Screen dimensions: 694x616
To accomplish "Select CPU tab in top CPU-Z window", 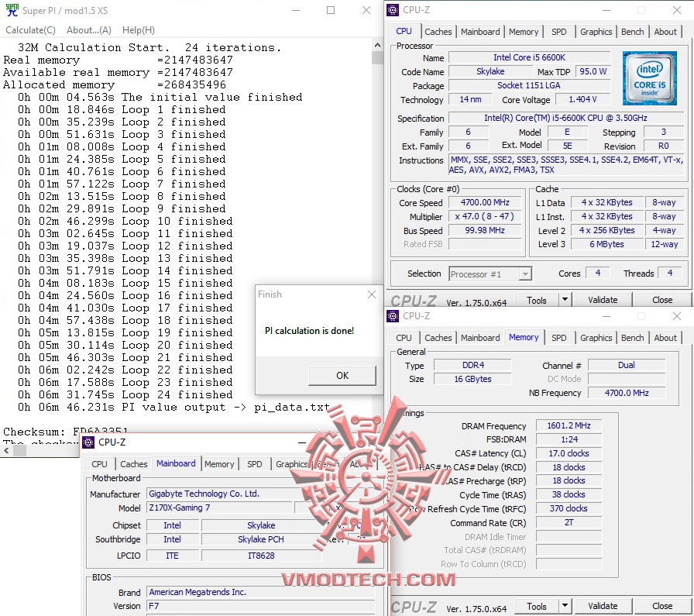I will (x=404, y=31).
